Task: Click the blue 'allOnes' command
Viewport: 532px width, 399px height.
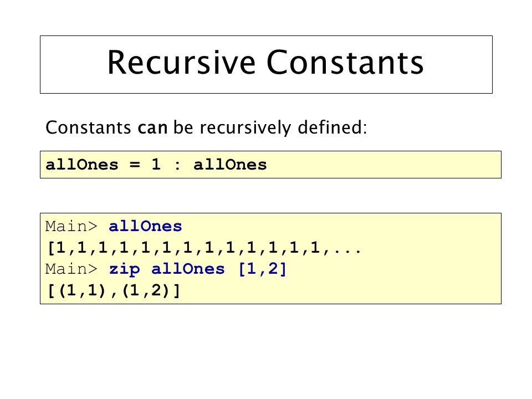Action: (x=145, y=226)
